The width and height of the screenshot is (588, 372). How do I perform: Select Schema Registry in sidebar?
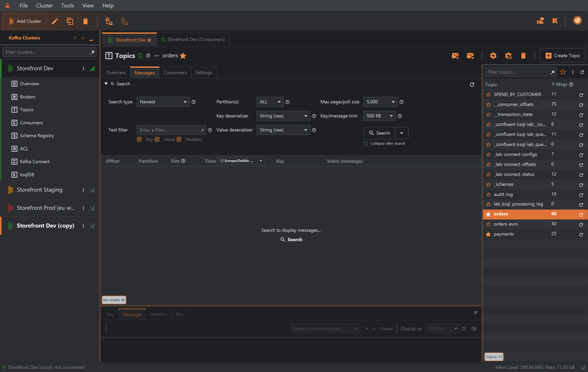tap(37, 136)
